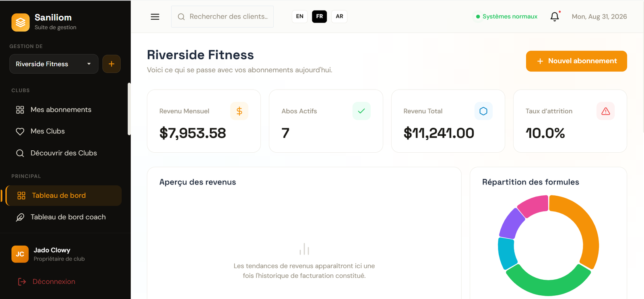Click the notification bell icon

click(x=555, y=16)
